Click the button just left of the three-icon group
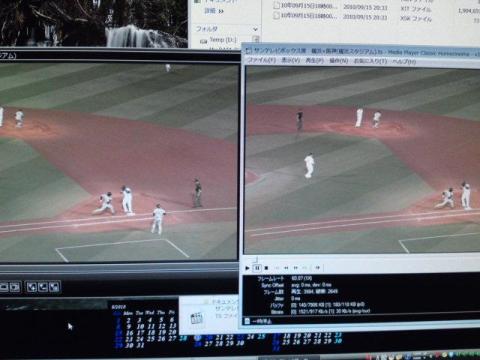This screenshot has width=480, height=360. point(14,287)
